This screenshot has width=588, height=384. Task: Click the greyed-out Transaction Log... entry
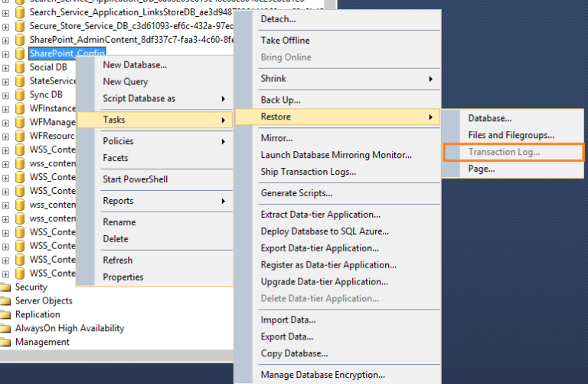[x=513, y=152]
